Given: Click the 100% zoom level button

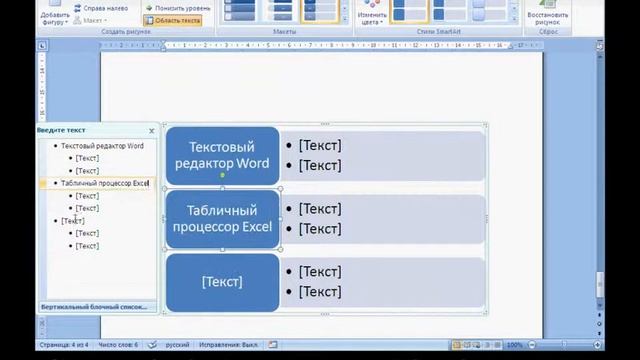Looking at the screenshot, I should click(x=515, y=345).
